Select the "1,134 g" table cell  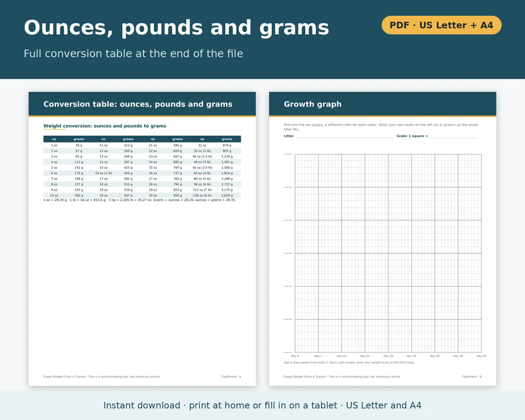pyautogui.click(x=227, y=156)
